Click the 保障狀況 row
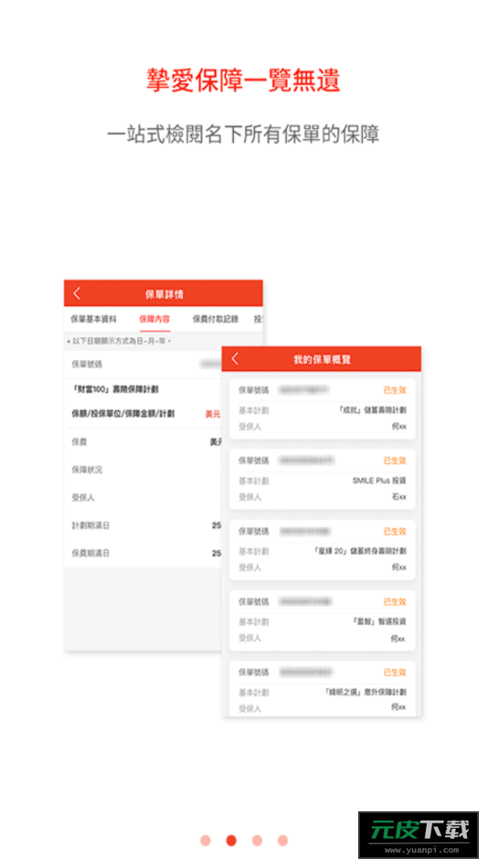 tap(143, 470)
